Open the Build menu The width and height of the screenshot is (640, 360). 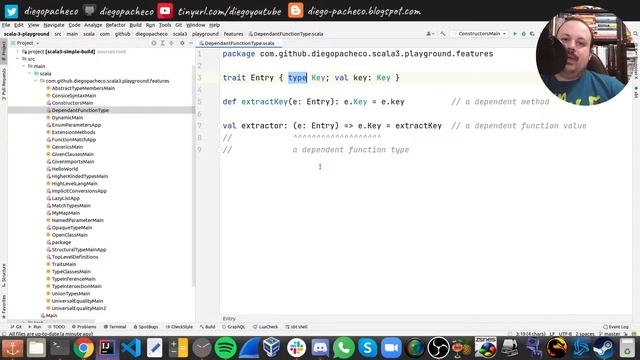[136, 25]
